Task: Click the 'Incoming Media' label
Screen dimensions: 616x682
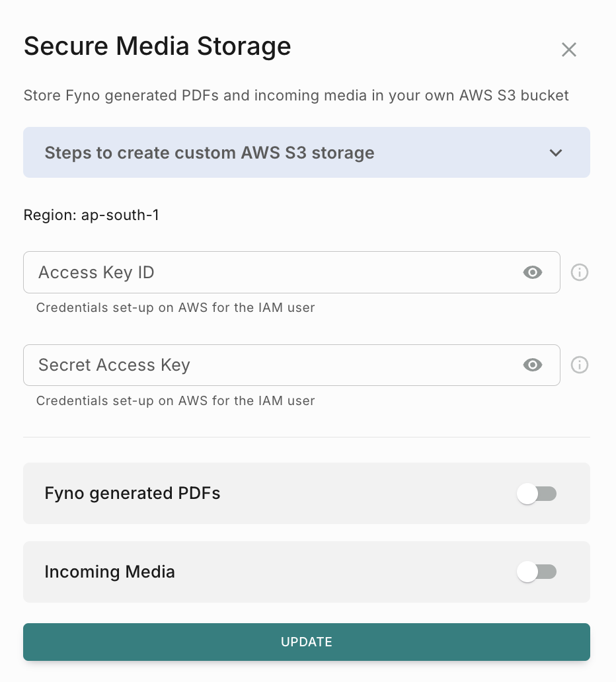Action: click(110, 572)
